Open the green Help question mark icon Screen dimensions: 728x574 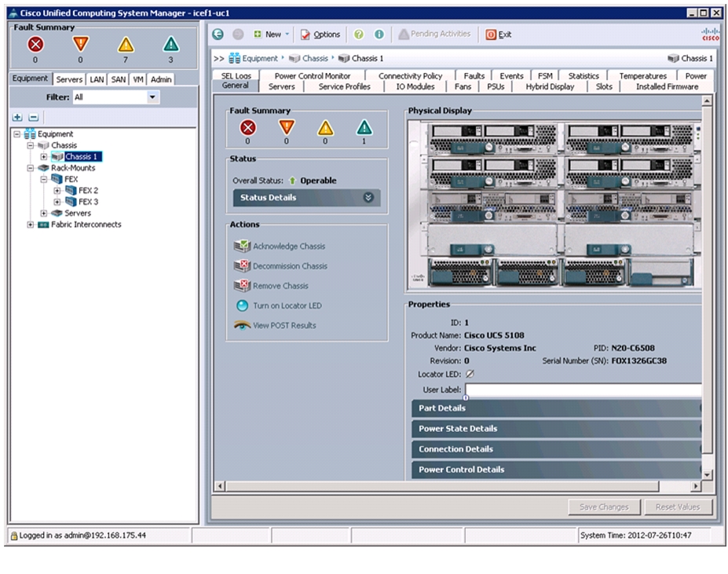[x=358, y=34]
